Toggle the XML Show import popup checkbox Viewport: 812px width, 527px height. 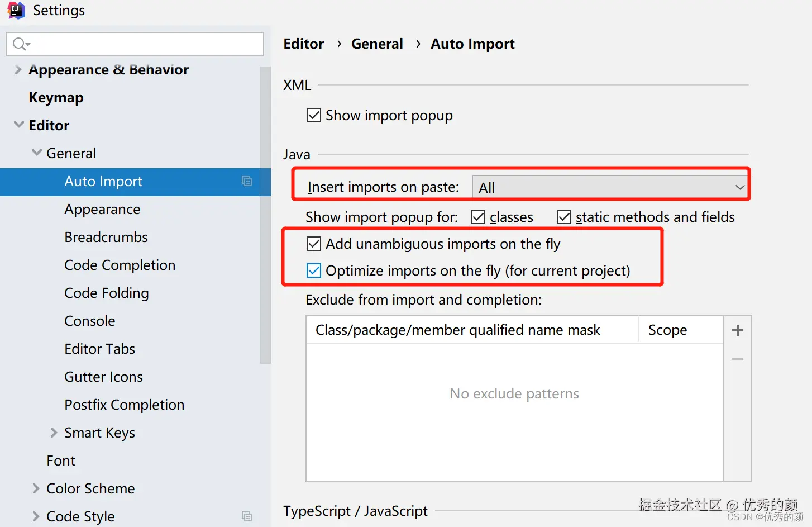(314, 115)
